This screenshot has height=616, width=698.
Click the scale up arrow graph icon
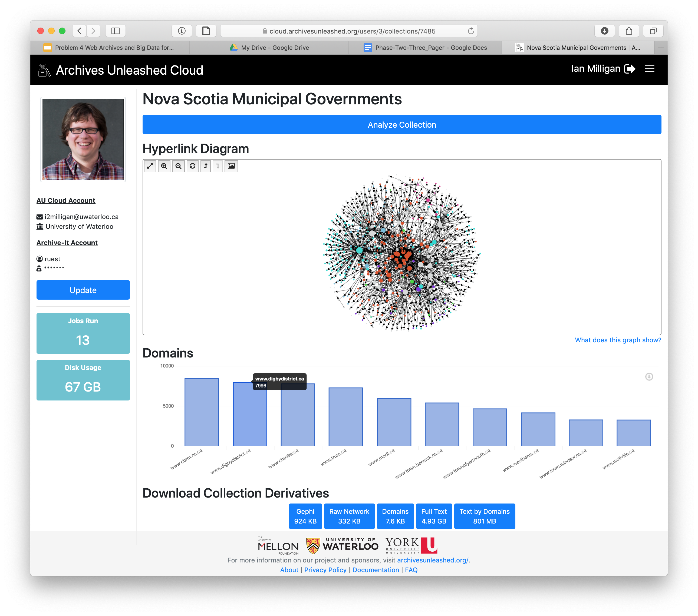tap(206, 166)
